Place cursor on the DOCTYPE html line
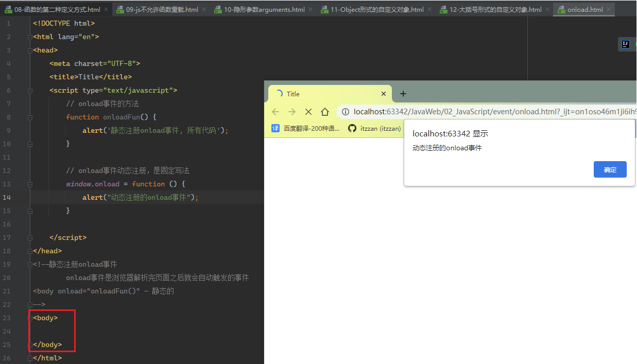This screenshot has width=637, height=364. click(x=64, y=24)
